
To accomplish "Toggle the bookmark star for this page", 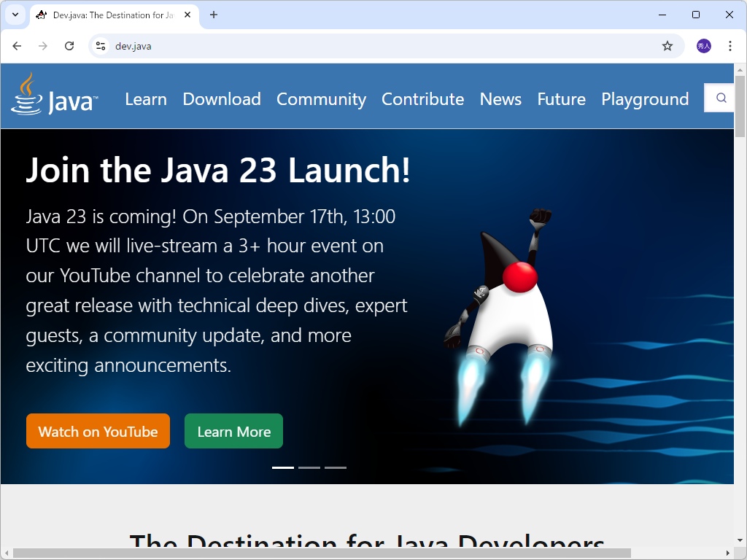I will click(667, 45).
